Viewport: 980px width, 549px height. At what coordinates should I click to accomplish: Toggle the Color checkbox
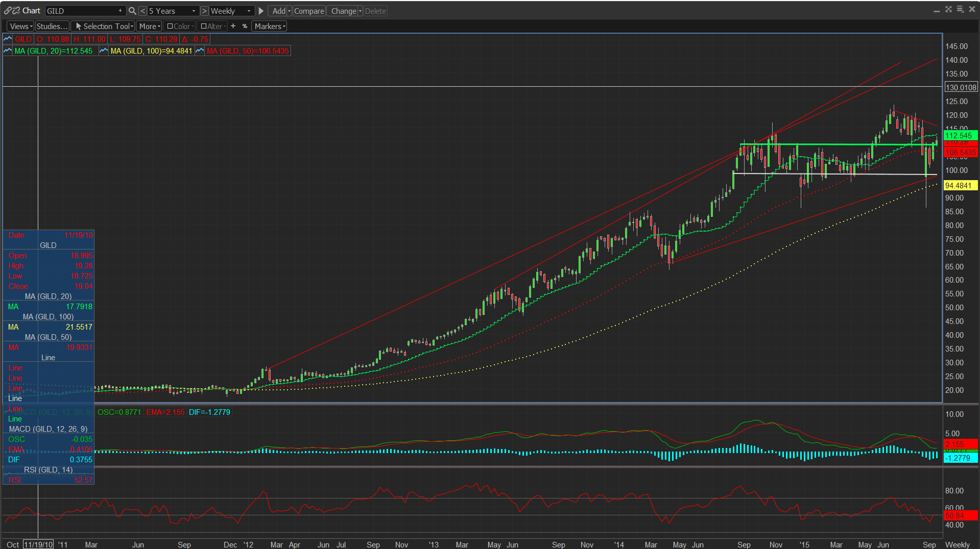[x=170, y=26]
